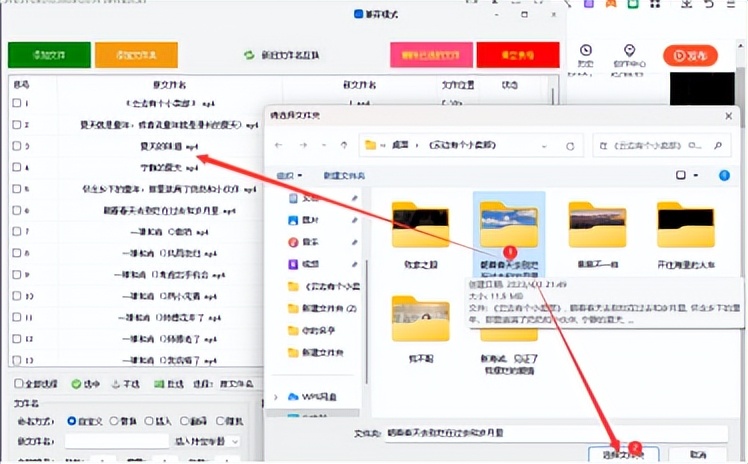The width and height of the screenshot is (748, 464).
Task: Open the recent locations dropdown arrow
Action: pos(324,145)
